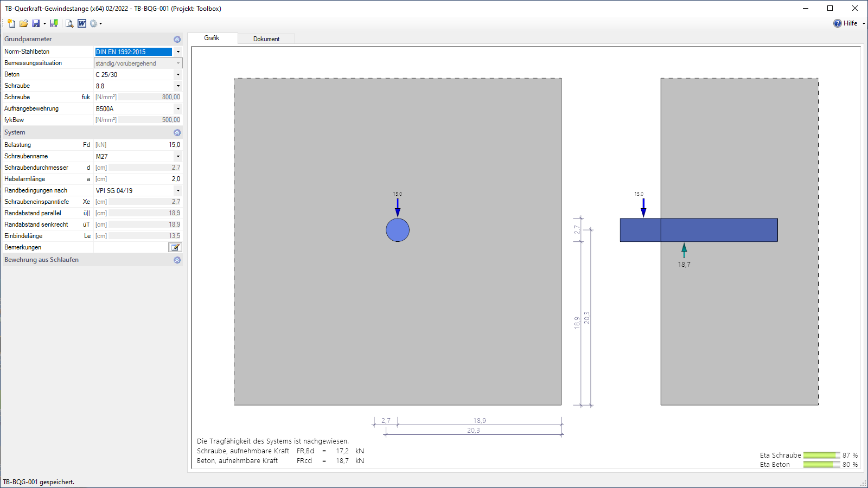Screen dimensions: 868x488
Task: Open the dropdown arrow next to settings gear
Action: point(100,24)
